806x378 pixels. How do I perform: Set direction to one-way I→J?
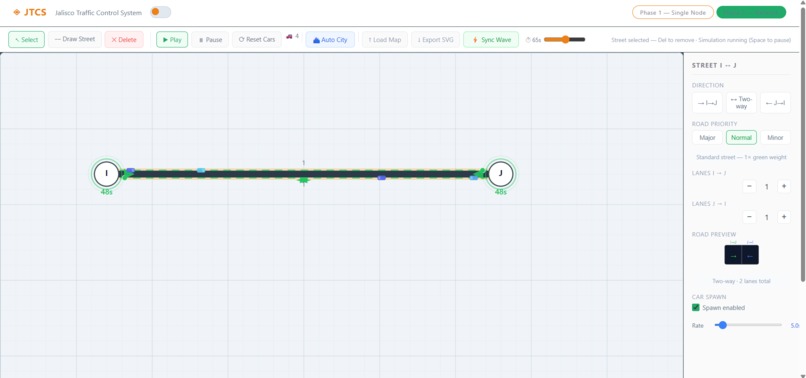[x=707, y=103]
